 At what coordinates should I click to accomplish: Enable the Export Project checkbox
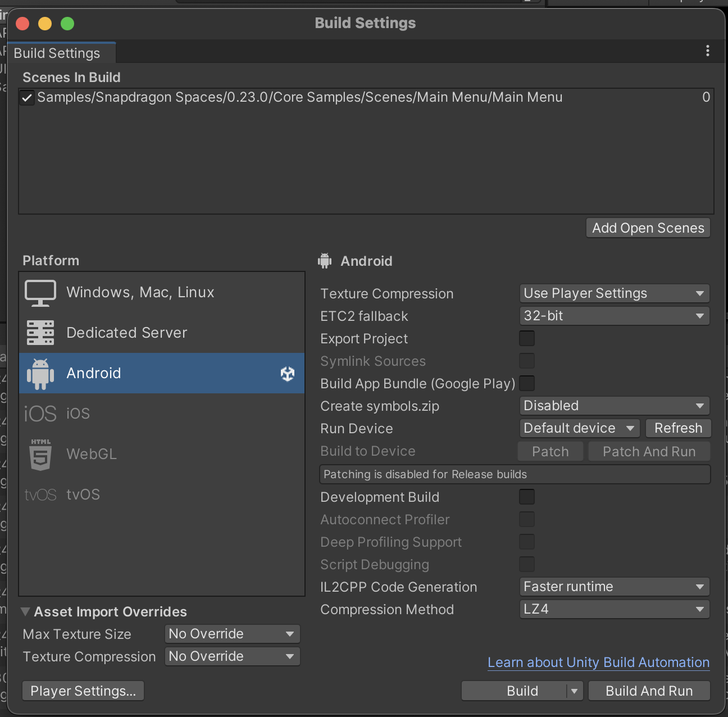point(527,338)
